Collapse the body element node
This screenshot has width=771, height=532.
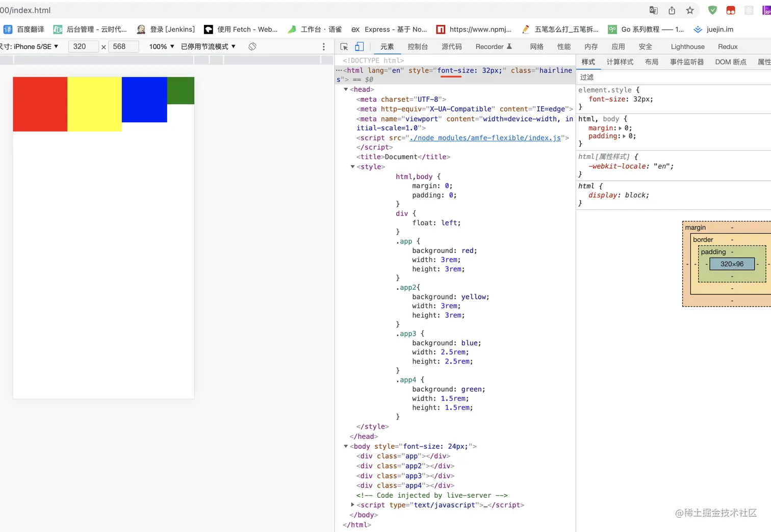pos(346,446)
